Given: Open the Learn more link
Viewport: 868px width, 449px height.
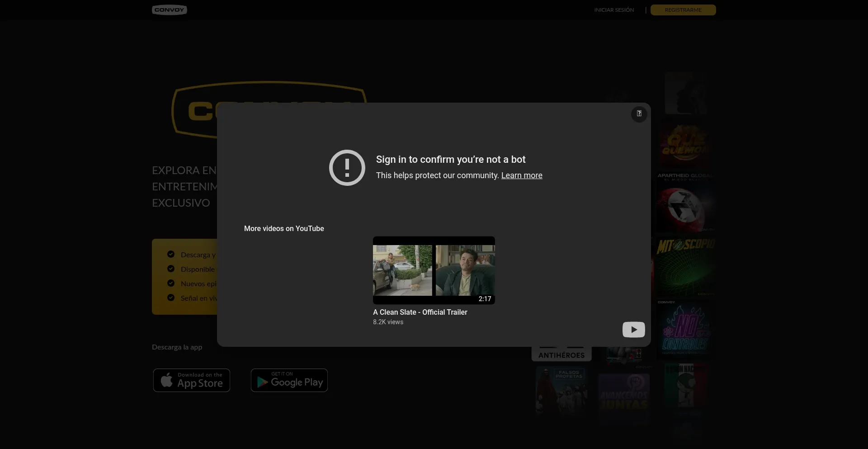Looking at the screenshot, I should coord(521,175).
